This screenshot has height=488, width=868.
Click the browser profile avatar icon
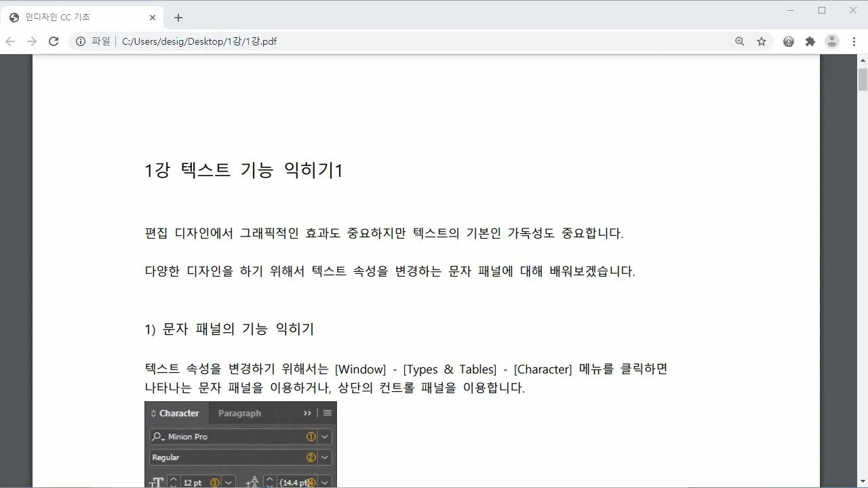coord(831,41)
